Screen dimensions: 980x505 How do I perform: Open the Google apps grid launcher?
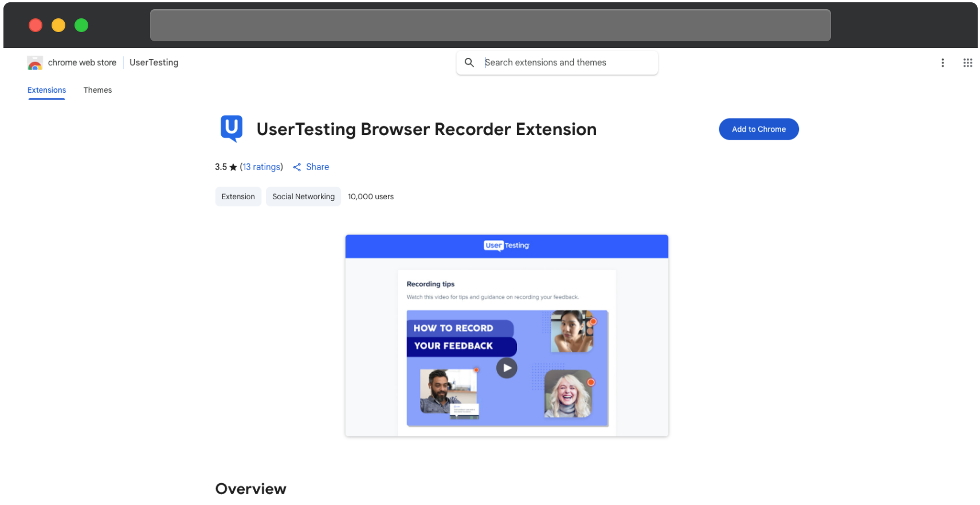[x=967, y=63]
